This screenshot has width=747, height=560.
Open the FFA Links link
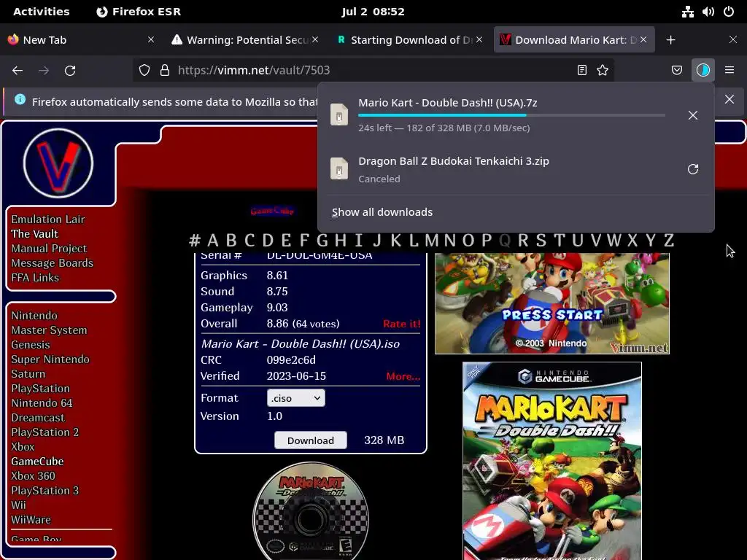coord(35,278)
